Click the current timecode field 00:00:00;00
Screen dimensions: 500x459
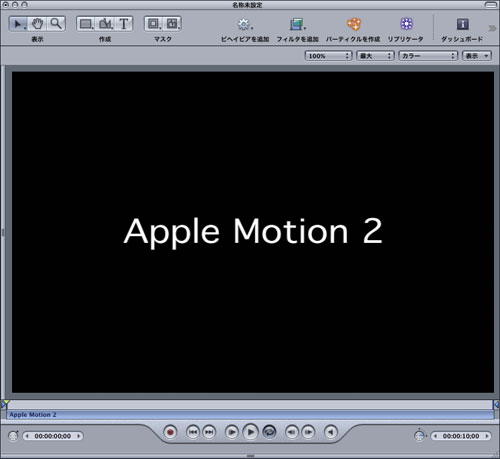(53, 436)
